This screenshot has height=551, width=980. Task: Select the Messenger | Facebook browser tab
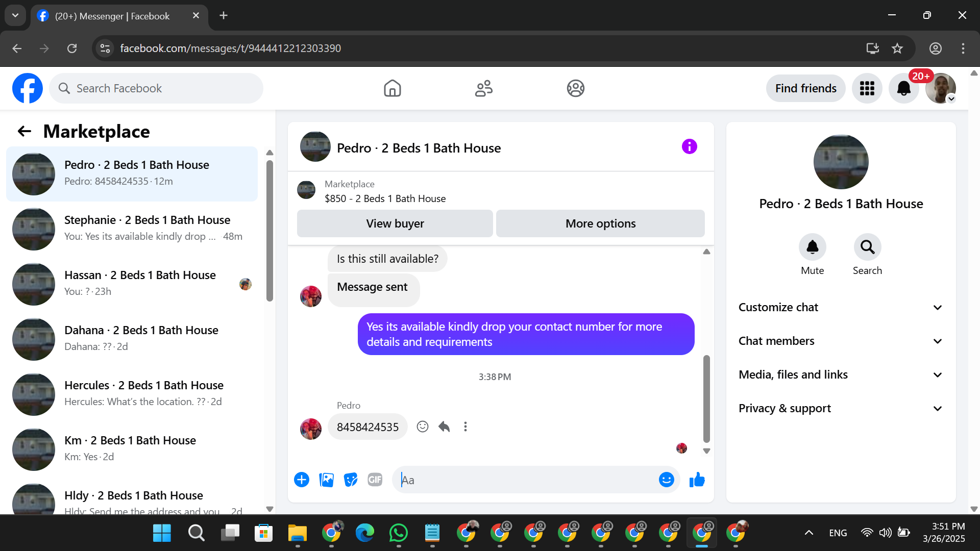[x=118, y=16]
